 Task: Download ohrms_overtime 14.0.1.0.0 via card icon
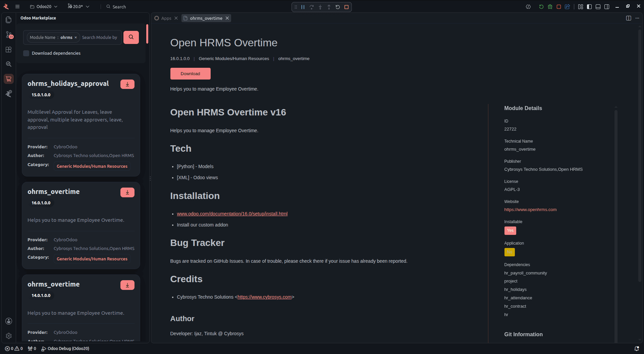127,285
